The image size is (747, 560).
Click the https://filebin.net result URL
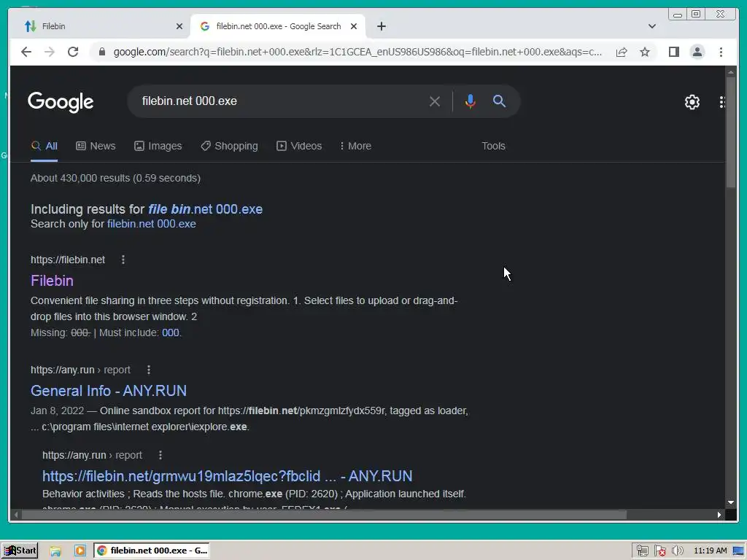[x=68, y=260]
